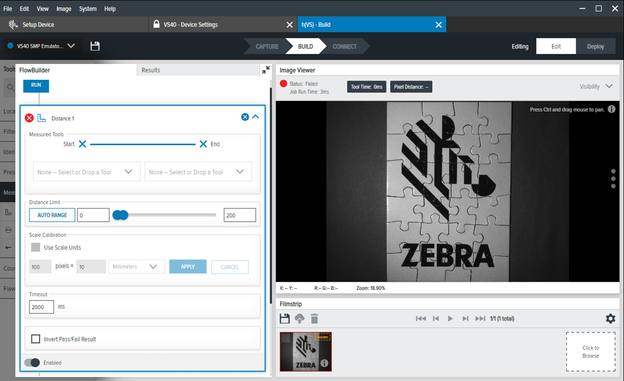Collapse the FlowBuilder panel with the arrows icon
The height and width of the screenshot is (381, 624).
pos(266,70)
